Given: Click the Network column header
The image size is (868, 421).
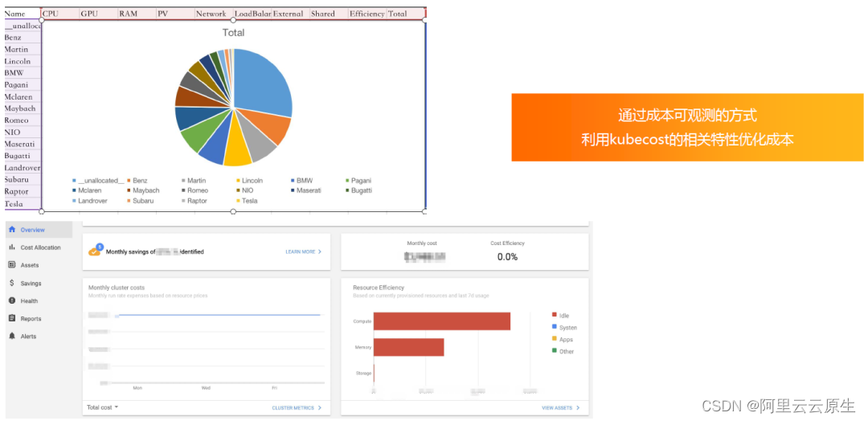Looking at the screenshot, I should click(214, 14).
